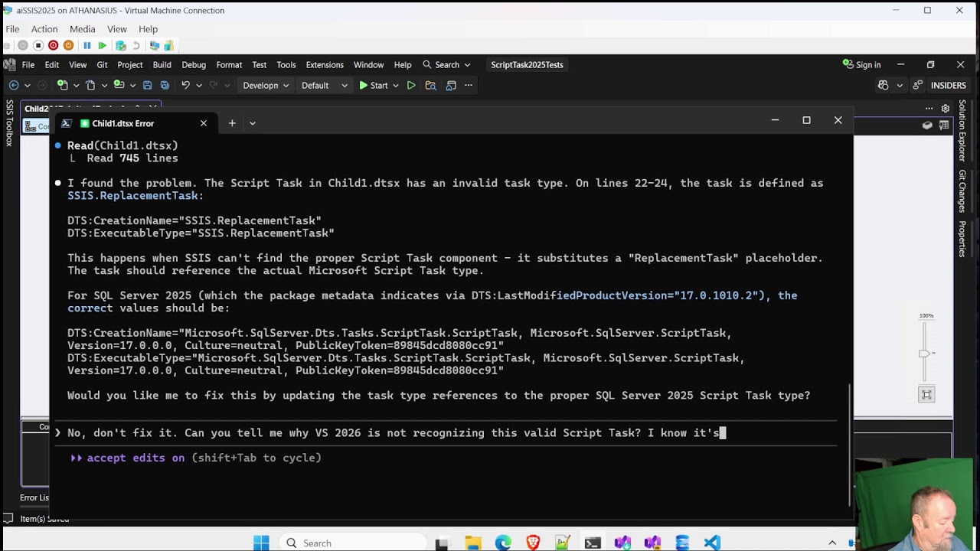Viewport: 980px width, 551px height.
Task: Select the Child1.dtsx Error terminal tab
Action: [136, 123]
